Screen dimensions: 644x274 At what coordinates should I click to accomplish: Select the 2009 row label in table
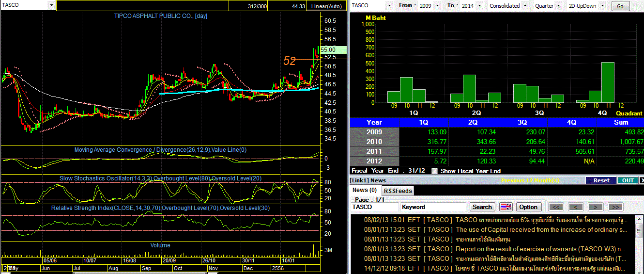click(x=374, y=132)
